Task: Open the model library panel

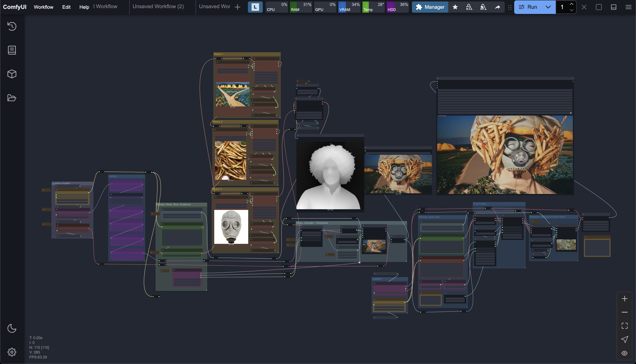Action: pyautogui.click(x=12, y=74)
